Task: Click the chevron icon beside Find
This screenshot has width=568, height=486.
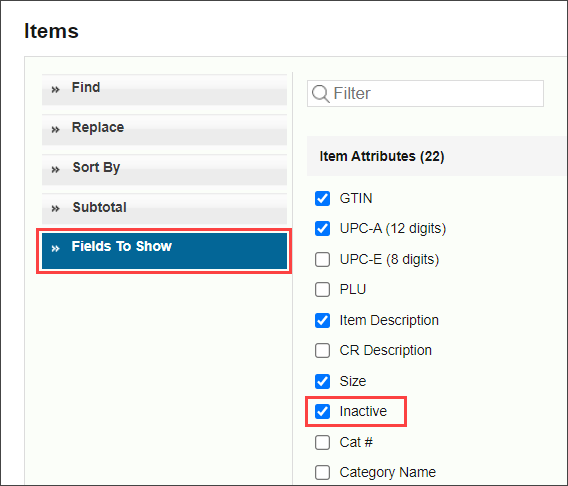Action: 55,89
